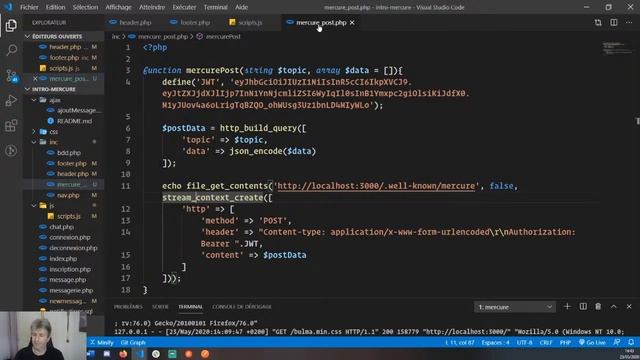The image size is (640, 360).
Task: Change PHP language mode in status bar
Action: click(565, 342)
